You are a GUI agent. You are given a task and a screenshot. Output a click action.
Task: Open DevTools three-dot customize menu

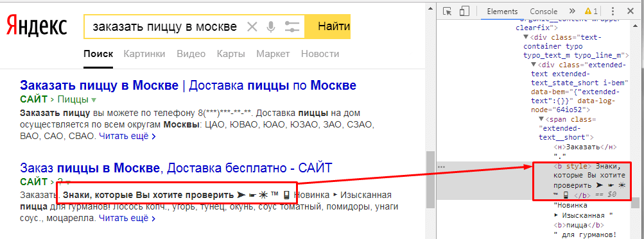tap(613, 11)
